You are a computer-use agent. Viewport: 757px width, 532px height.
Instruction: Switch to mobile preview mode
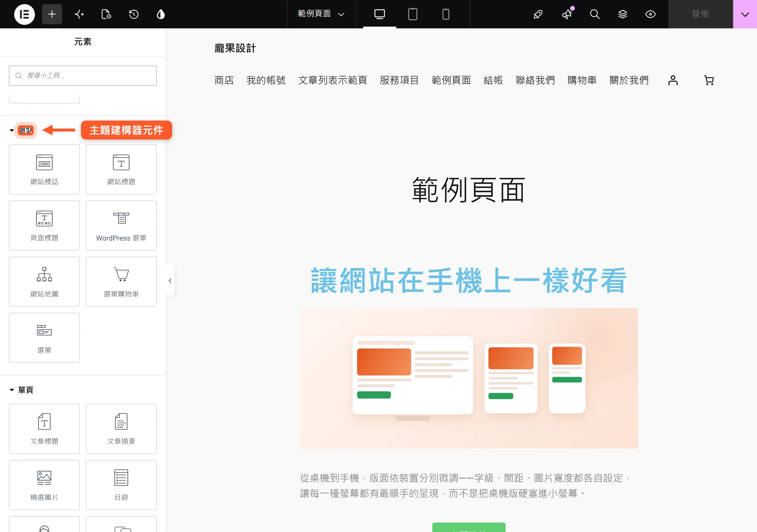445,14
